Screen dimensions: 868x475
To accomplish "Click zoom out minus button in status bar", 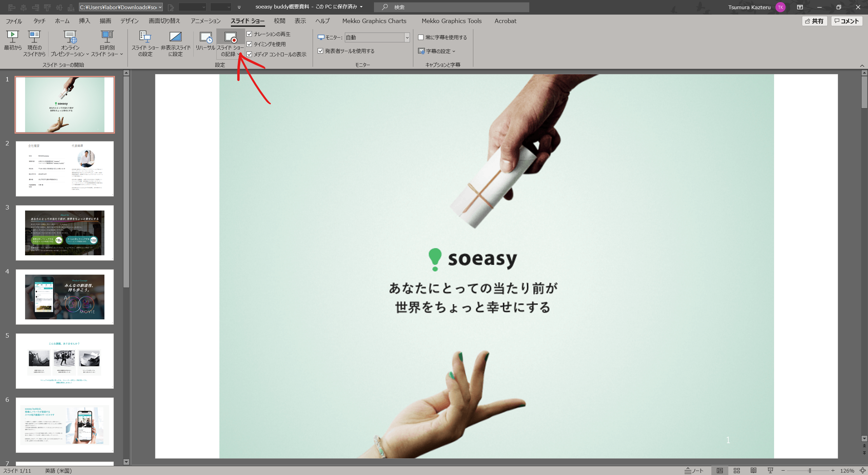I will pyautogui.click(x=783, y=471).
